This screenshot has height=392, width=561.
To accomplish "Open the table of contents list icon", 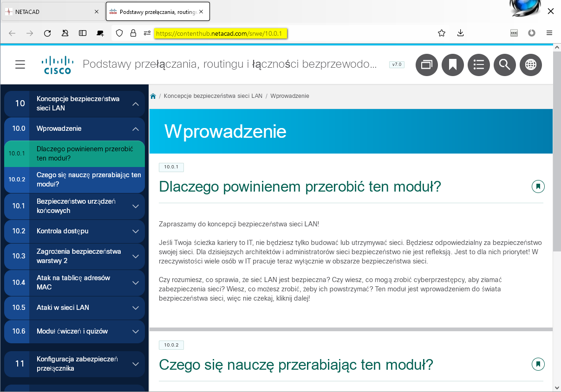I will 479,64.
